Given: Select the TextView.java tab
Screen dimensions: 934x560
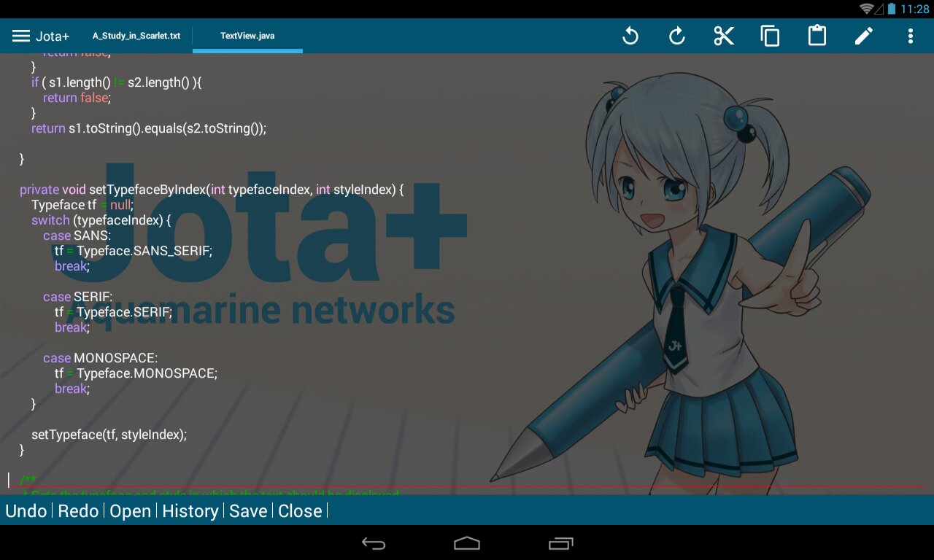Looking at the screenshot, I should point(247,36).
